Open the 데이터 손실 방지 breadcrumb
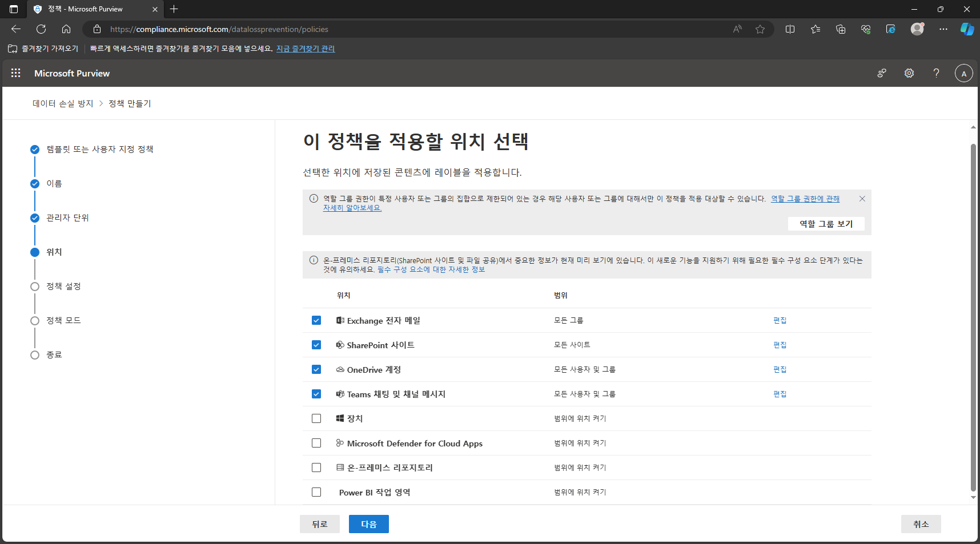Viewport: 980px width, 544px height. click(x=63, y=103)
